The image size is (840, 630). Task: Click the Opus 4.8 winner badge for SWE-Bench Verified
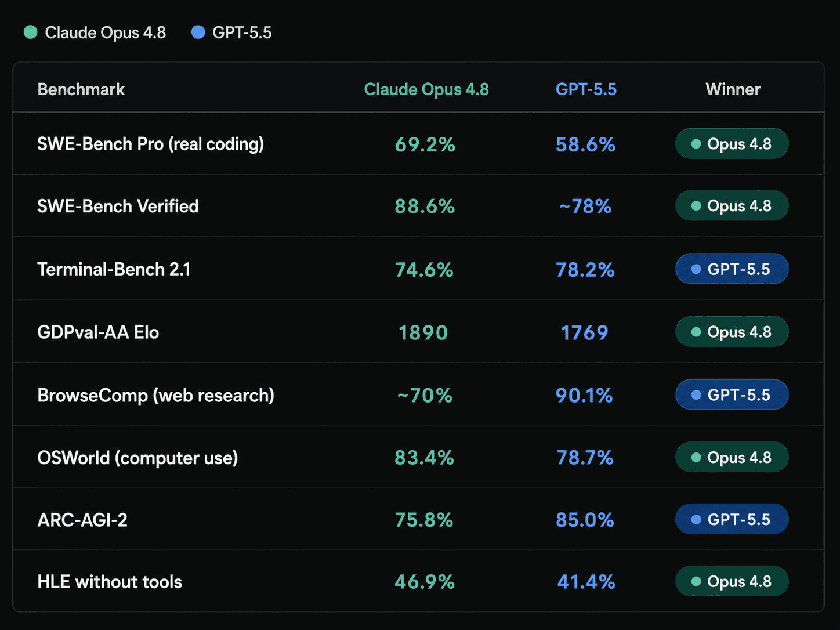732,205
